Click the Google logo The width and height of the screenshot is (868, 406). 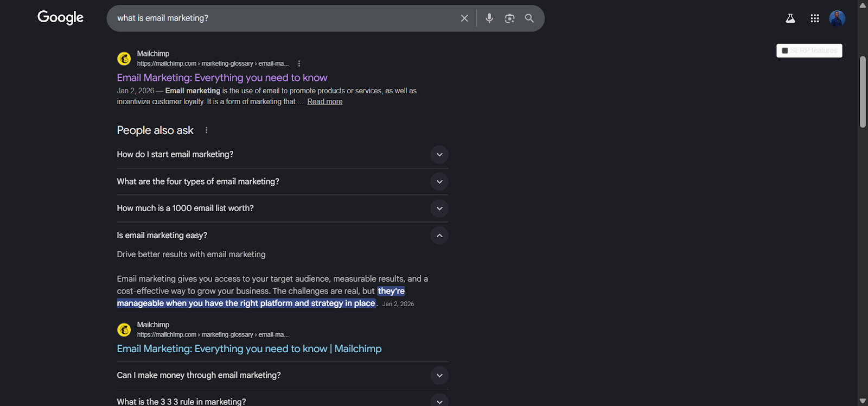tap(60, 17)
